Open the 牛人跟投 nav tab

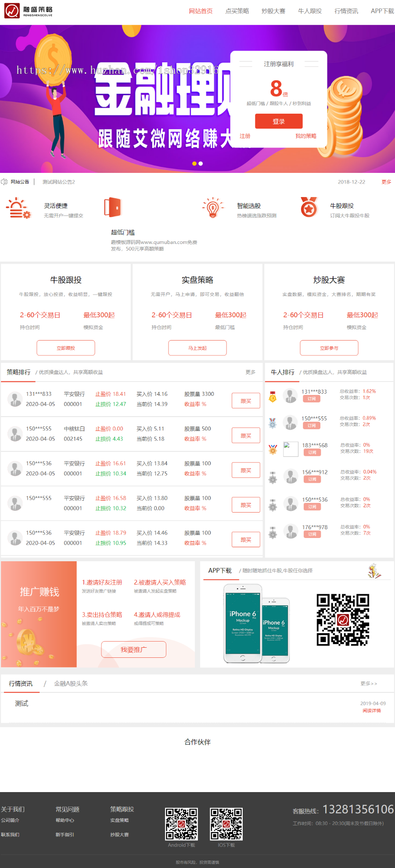[x=310, y=11]
